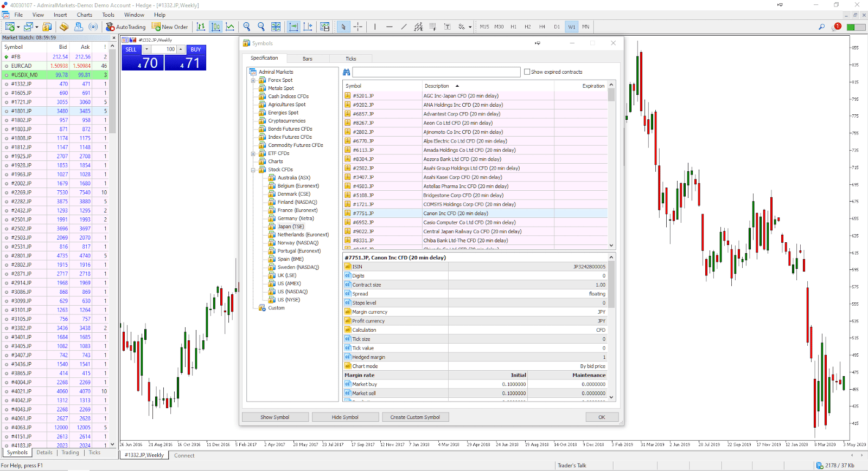Click the zoom in magnifier icon

pos(247,27)
